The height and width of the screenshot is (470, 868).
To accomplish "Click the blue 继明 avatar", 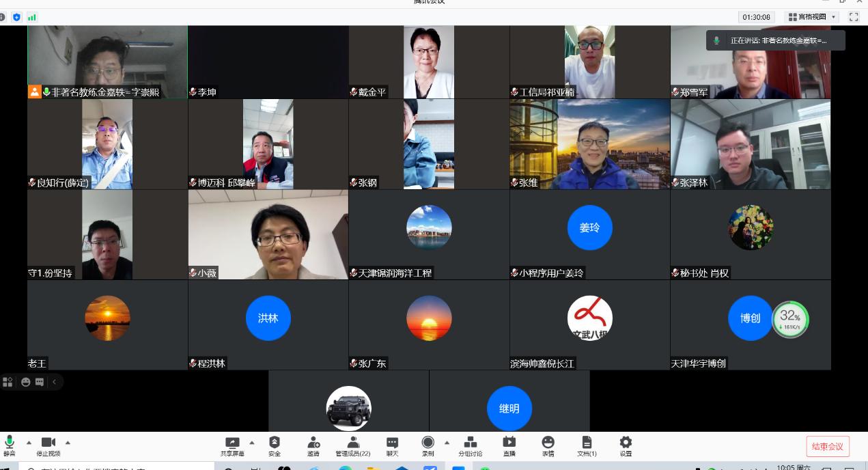I will (509, 408).
